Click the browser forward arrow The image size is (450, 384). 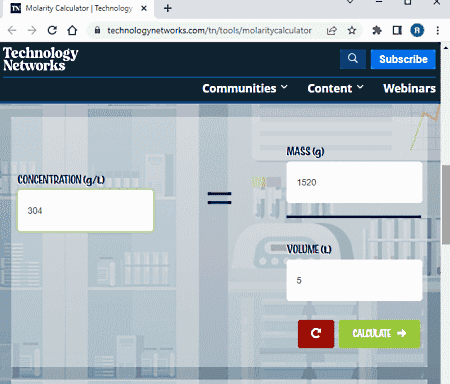tap(32, 30)
